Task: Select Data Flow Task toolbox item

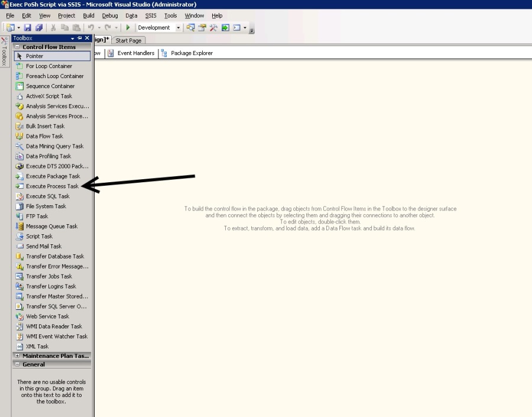Action: coord(52,136)
